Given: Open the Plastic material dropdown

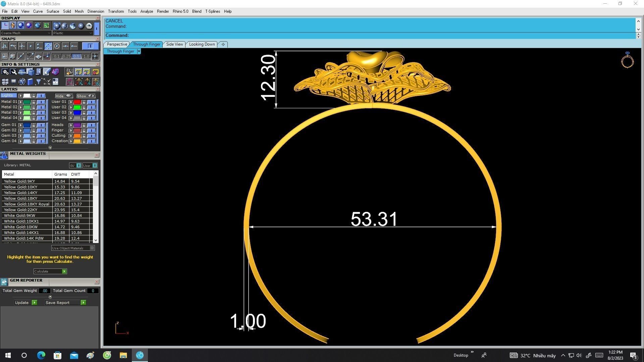Looking at the screenshot, I should coord(72,33).
